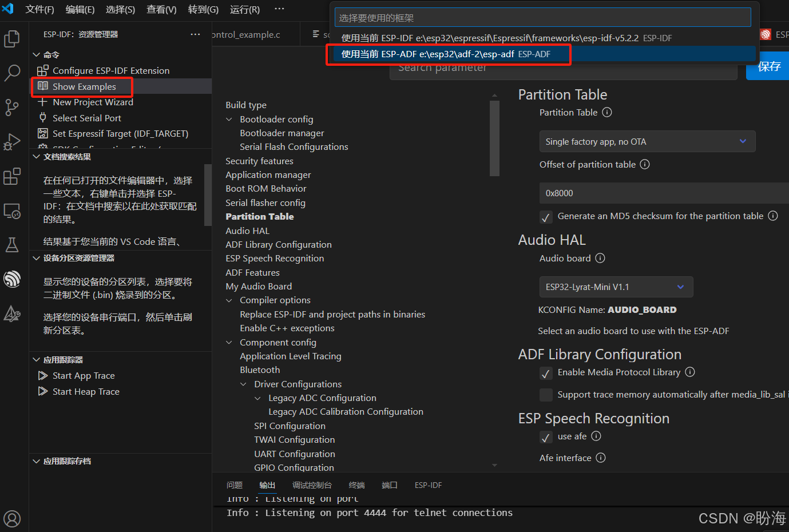This screenshot has height=532, width=789.
Task: Open the Audio board dropdown
Action: point(616,287)
